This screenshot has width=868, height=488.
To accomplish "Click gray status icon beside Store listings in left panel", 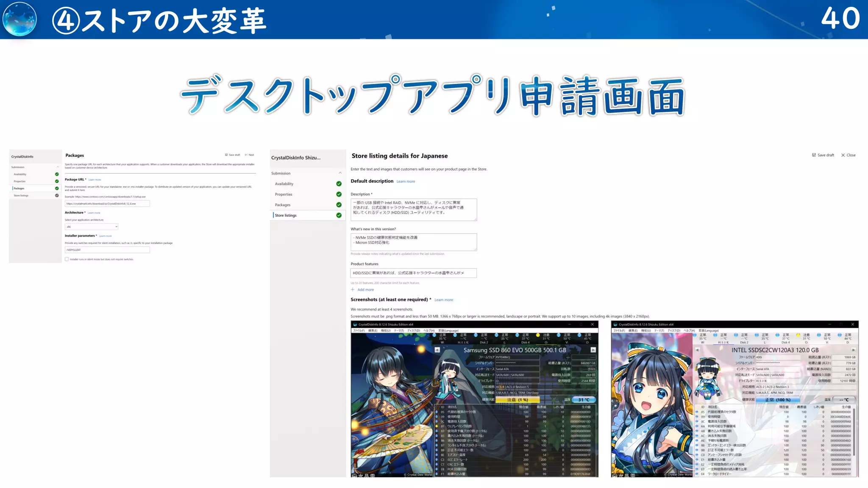I will [x=57, y=195].
